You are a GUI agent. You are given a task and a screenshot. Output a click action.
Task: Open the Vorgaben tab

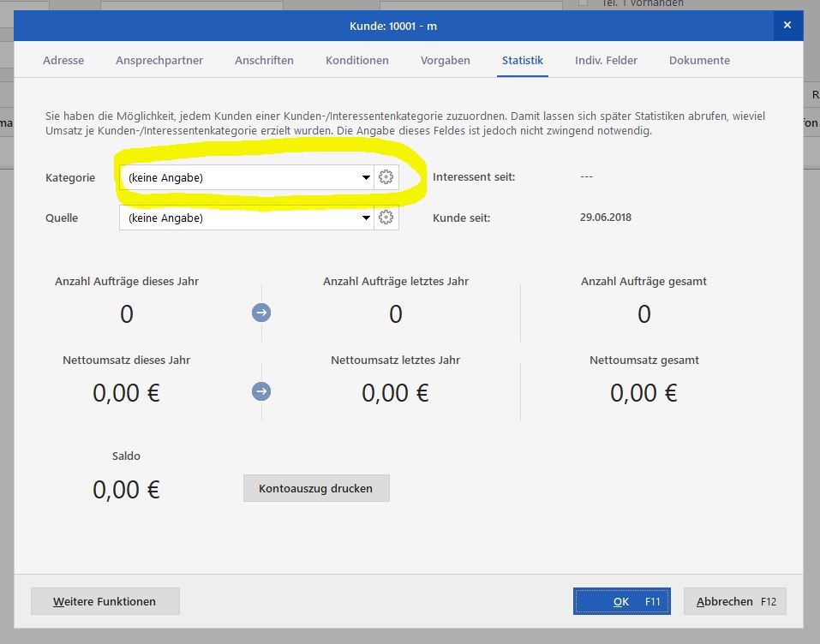click(445, 60)
